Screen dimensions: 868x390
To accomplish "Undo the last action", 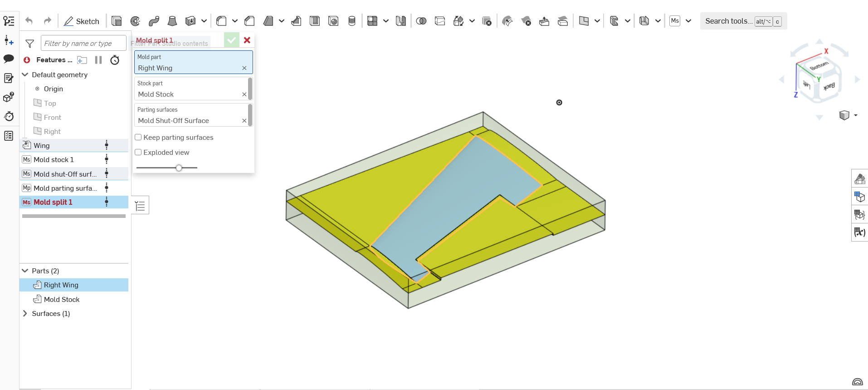I will (x=29, y=21).
